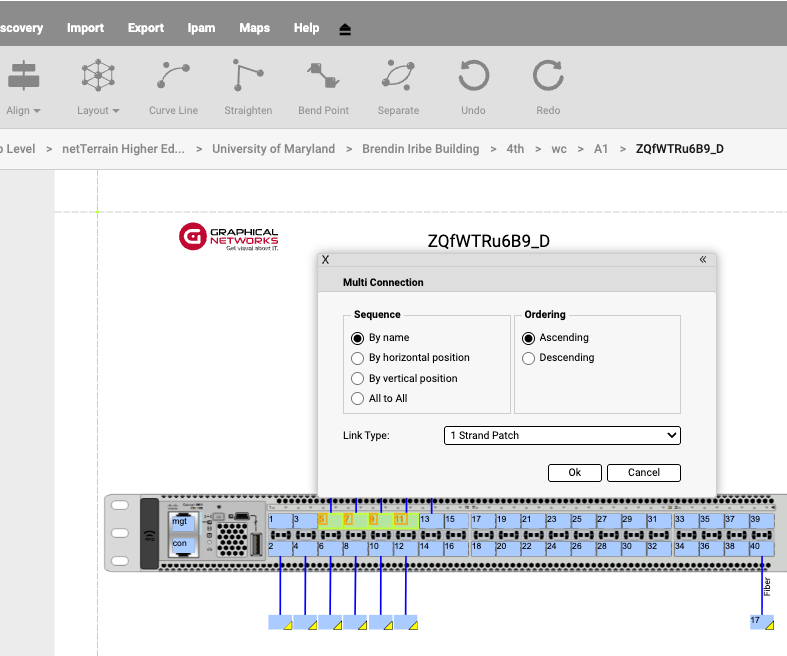Image resolution: width=787 pixels, height=656 pixels.
Task: Open the Export menu
Action: coord(146,28)
